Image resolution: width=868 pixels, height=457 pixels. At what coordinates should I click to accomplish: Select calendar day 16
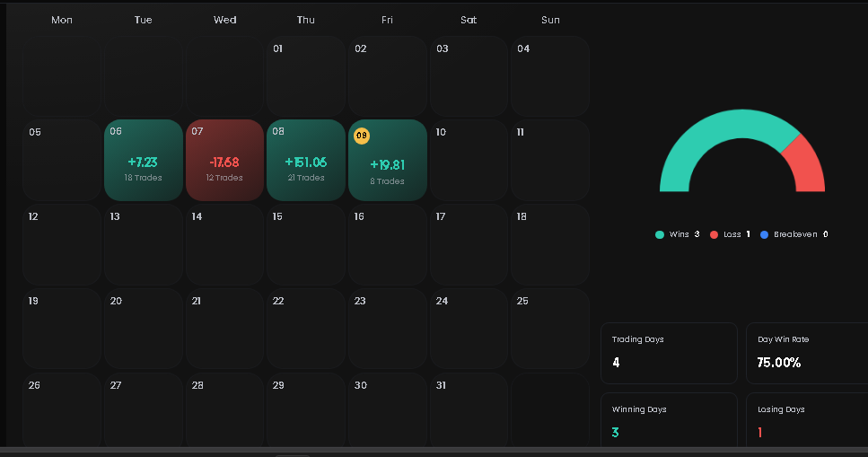(388, 244)
